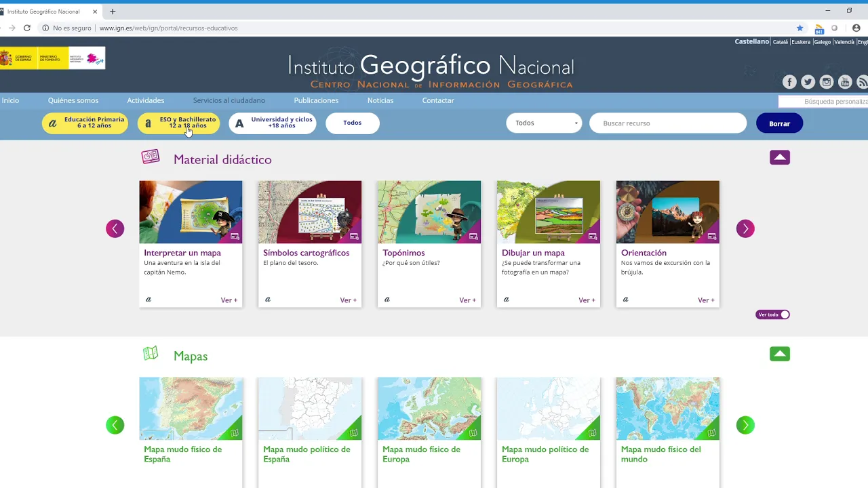Open Símbolos cartográficos thumbnail

310,212
